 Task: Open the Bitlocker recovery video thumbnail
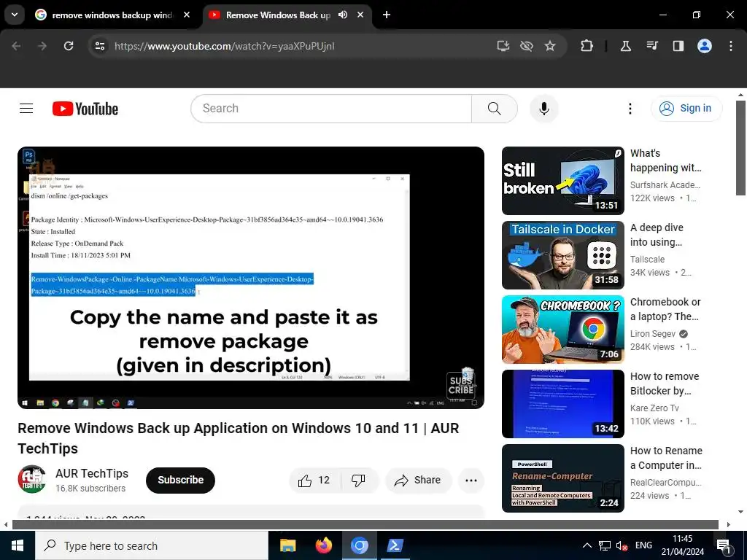click(x=563, y=404)
